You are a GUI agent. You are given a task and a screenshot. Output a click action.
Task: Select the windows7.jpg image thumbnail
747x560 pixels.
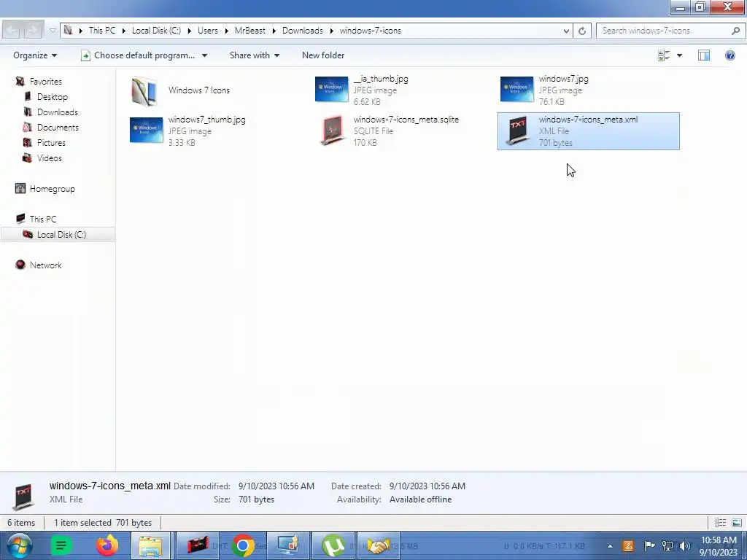coord(517,89)
